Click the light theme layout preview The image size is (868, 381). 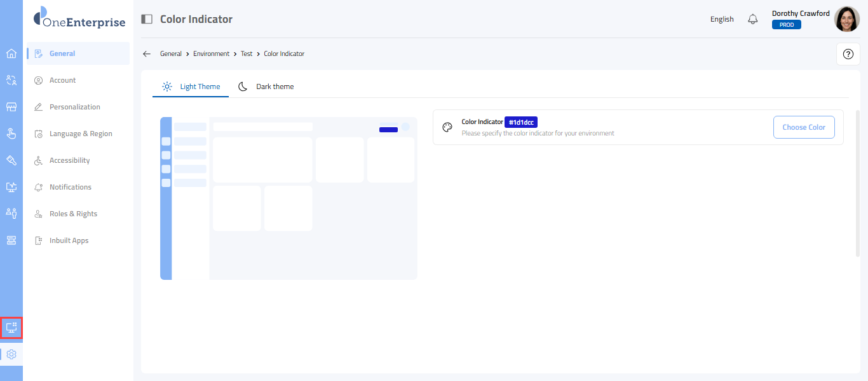pyautogui.click(x=288, y=198)
